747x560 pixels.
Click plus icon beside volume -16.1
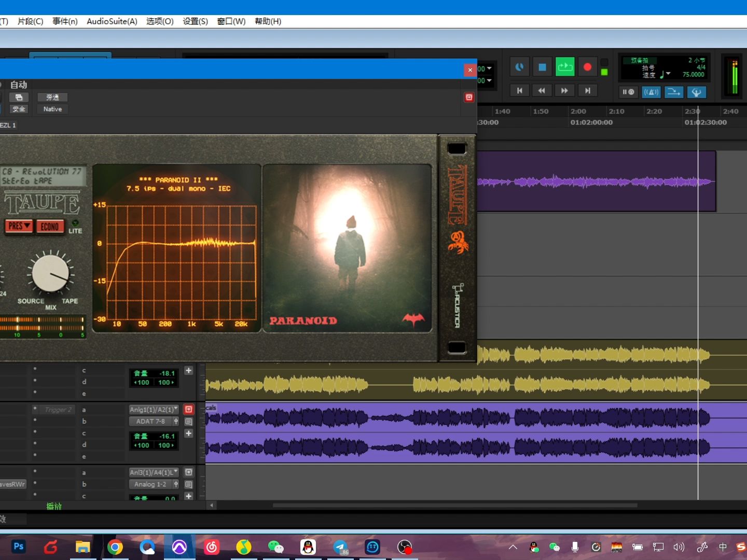(189, 433)
